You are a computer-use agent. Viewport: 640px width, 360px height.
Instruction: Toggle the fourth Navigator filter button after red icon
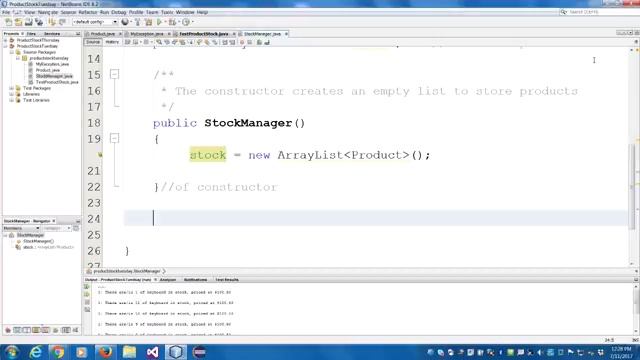pos(45,330)
